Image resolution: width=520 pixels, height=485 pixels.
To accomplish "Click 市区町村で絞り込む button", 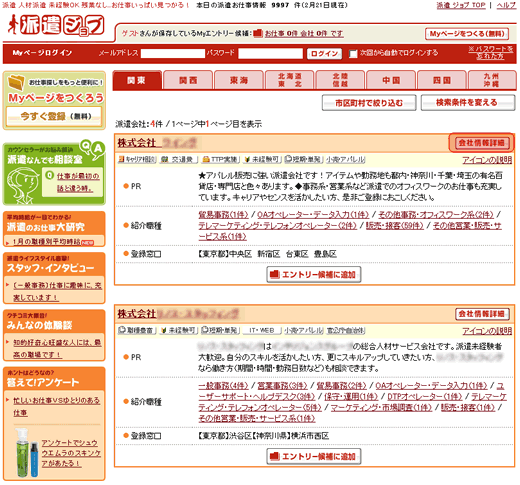I will point(369,103).
